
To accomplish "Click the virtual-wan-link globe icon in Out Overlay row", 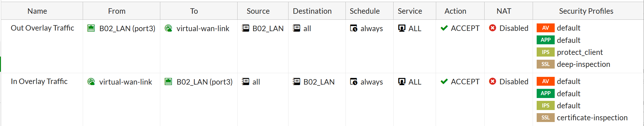I will pyautogui.click(x=169, y=28).
